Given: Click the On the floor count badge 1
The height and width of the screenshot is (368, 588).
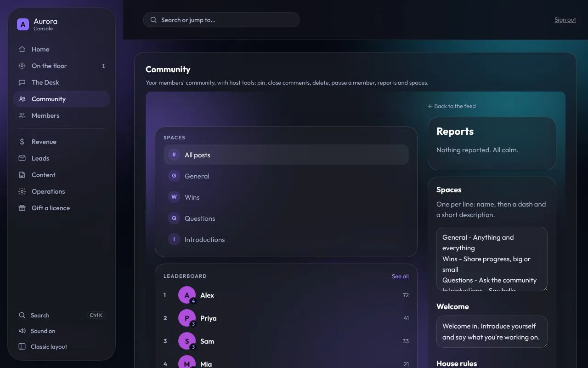Looking at the screenshot, I should (103, 66).
